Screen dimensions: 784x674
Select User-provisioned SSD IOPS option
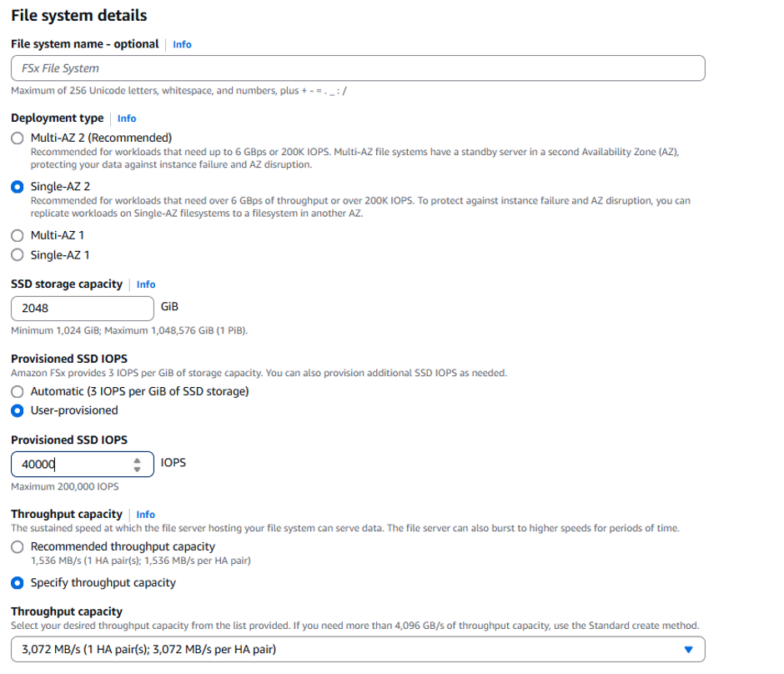18,410
